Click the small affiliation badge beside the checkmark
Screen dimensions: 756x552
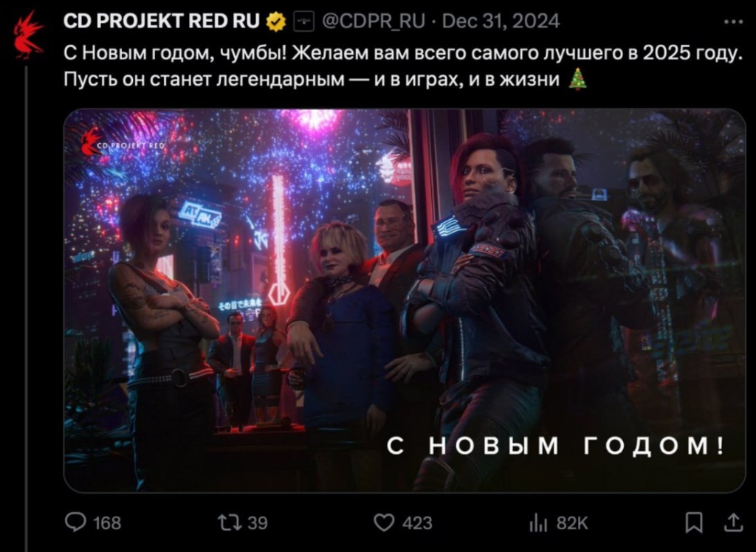303,21
